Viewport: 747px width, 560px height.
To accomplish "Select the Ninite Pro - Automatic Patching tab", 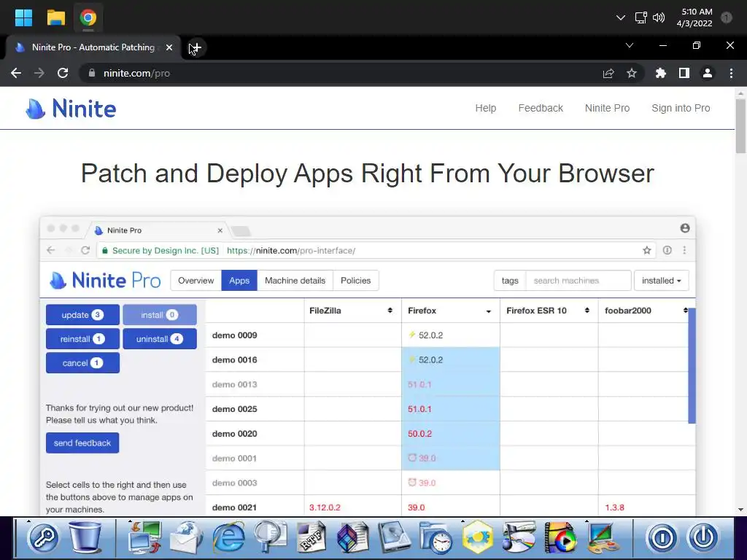I will point(93,47).
